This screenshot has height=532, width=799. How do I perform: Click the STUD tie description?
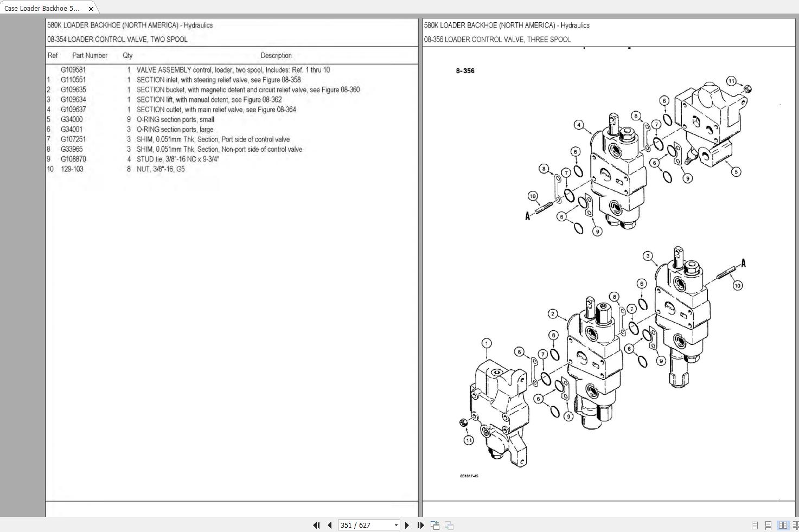click(178, 159)
